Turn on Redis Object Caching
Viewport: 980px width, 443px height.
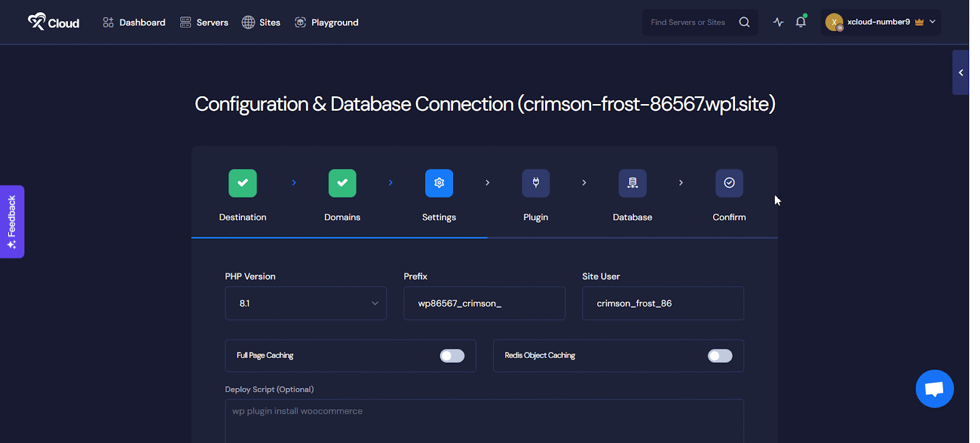click(x=720, y=356)
